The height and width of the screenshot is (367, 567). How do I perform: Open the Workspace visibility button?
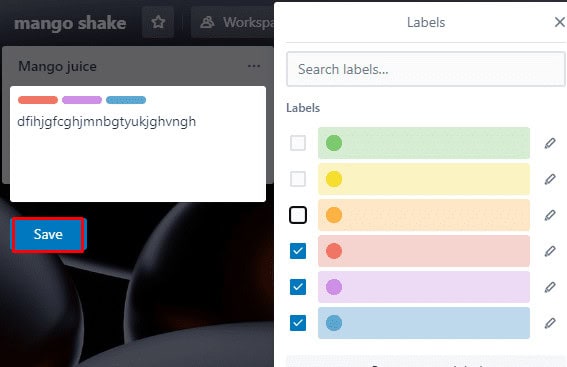[232, 22]
